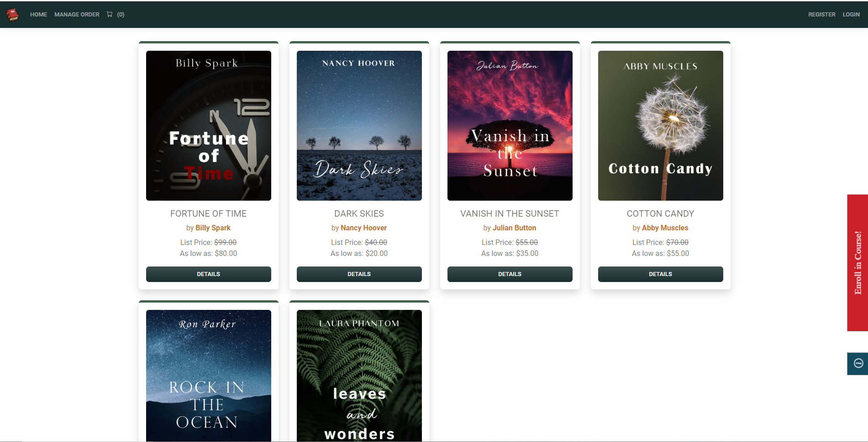
Task: Open the Enroll in Course side banner
Action: (857, 262)
